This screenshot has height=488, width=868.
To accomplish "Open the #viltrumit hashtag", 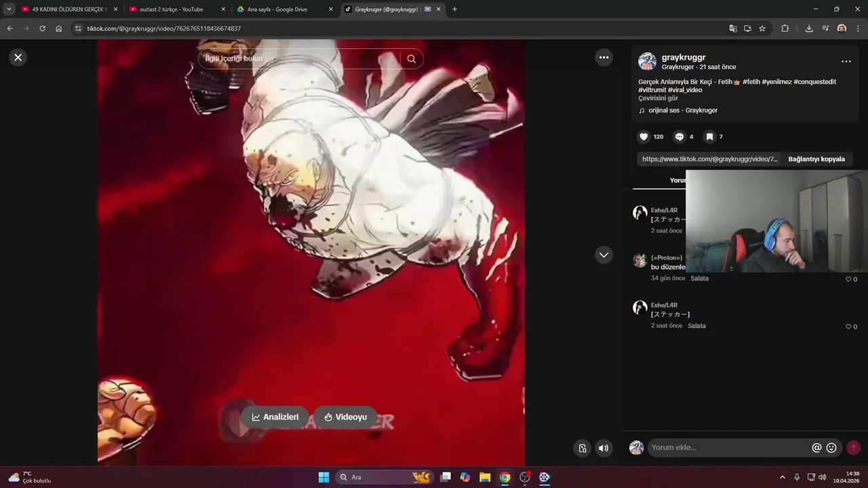I will tap(652, 90).
